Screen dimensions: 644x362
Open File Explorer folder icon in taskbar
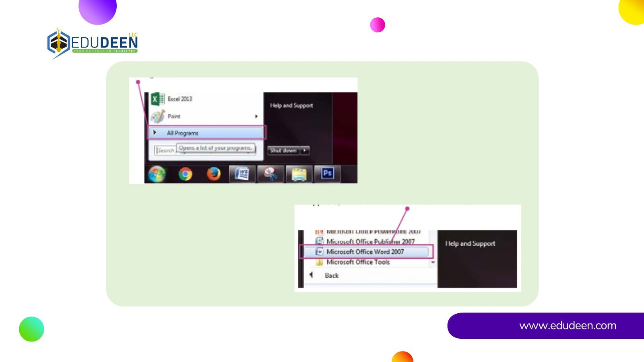pos(299,174)
